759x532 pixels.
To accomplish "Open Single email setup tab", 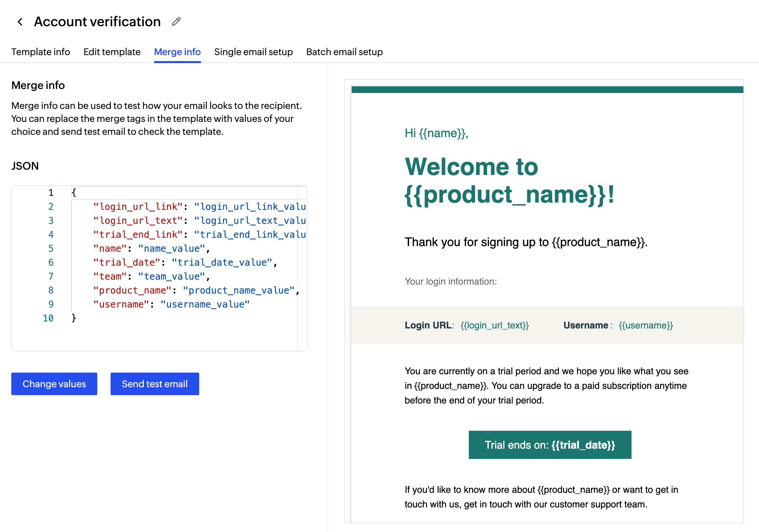I will 253,52.
